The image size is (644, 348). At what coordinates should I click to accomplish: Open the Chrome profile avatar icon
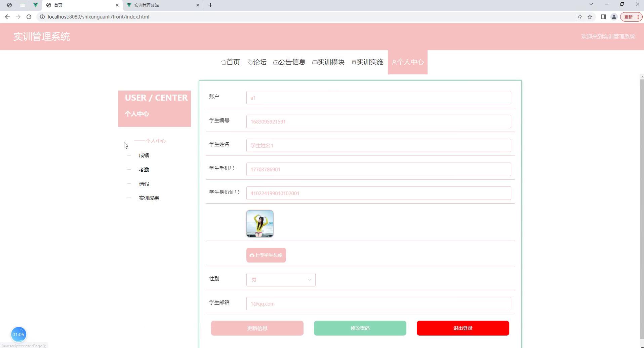pyautogui.click(x=614, y=17)
